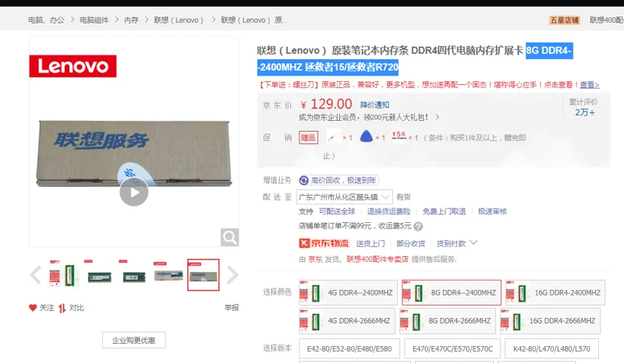Open the 2万+ cumulative reviews

[584, 112]
